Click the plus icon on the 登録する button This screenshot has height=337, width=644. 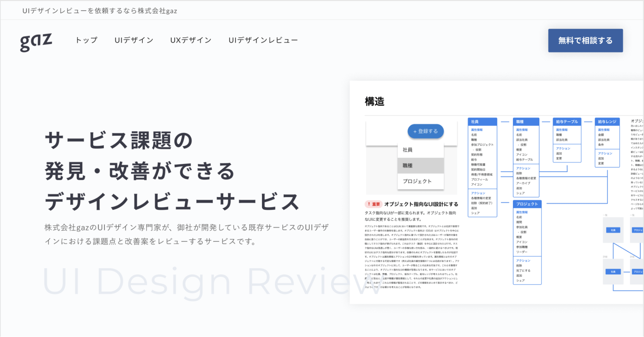pyautogui.click(x=415, y=131)
